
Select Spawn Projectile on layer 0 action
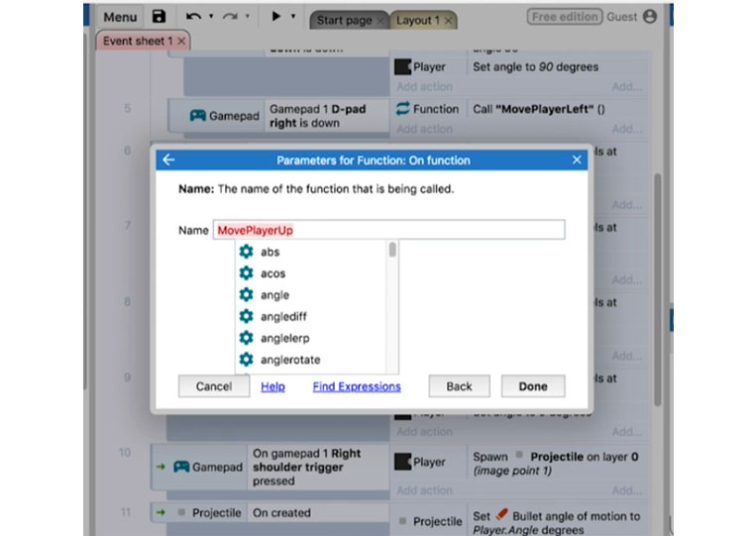(556, 464)
